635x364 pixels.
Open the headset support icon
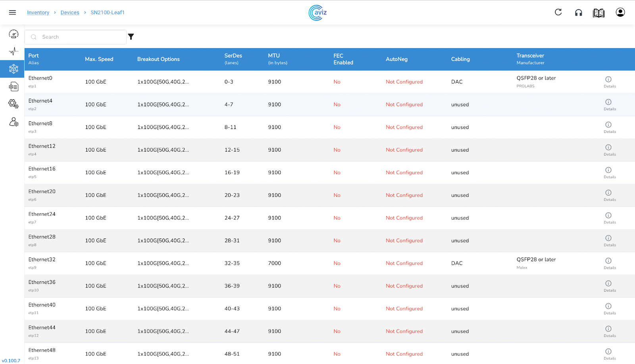(x=579, y=13)
